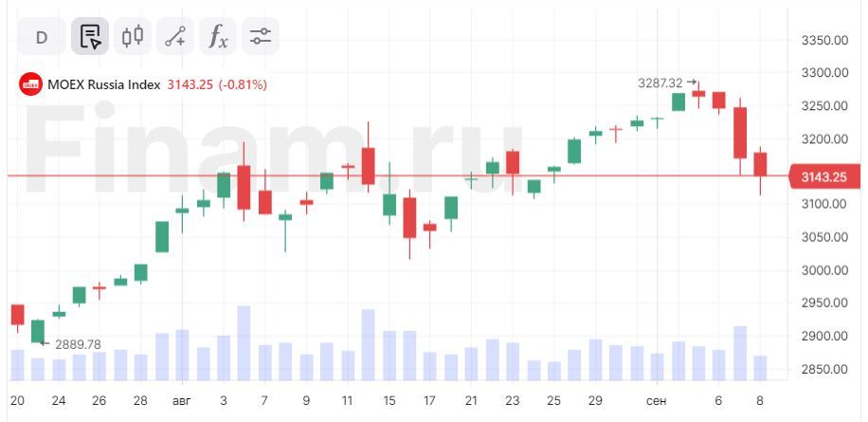Click the MOEX Russia Index title
Image resolution: width=868 pixels, height=422 pixels.
coord(104,84)
